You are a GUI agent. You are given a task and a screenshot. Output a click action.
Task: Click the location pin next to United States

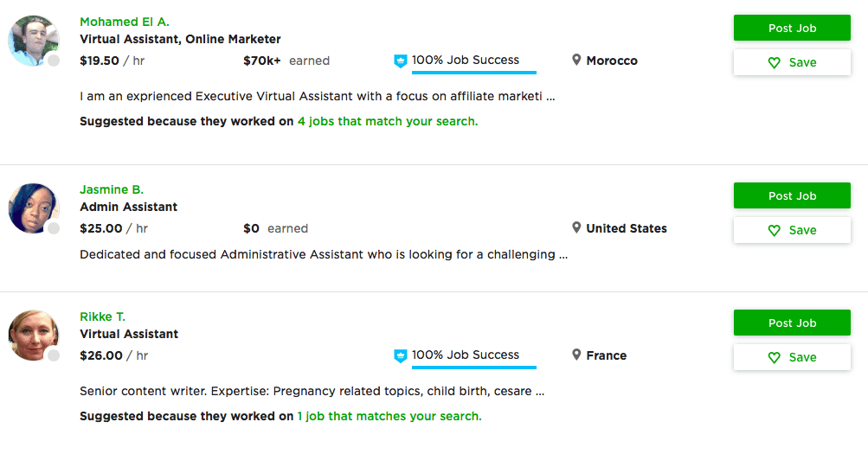576,227
